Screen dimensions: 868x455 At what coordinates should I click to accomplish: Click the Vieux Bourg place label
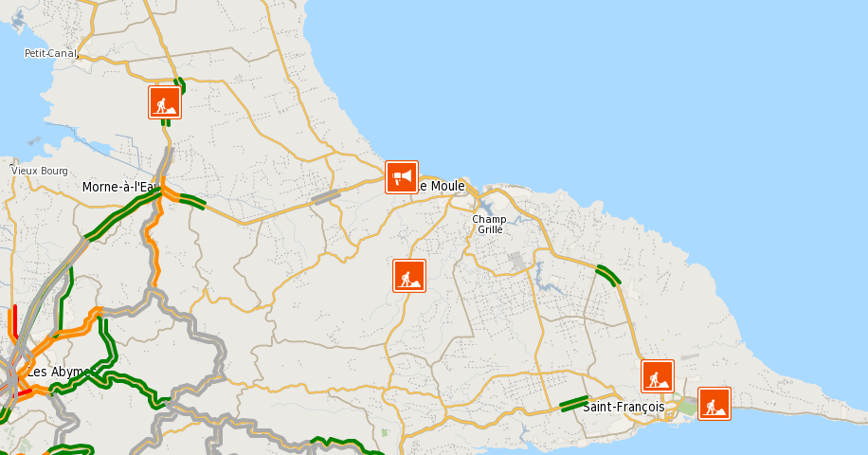[40, 171]
